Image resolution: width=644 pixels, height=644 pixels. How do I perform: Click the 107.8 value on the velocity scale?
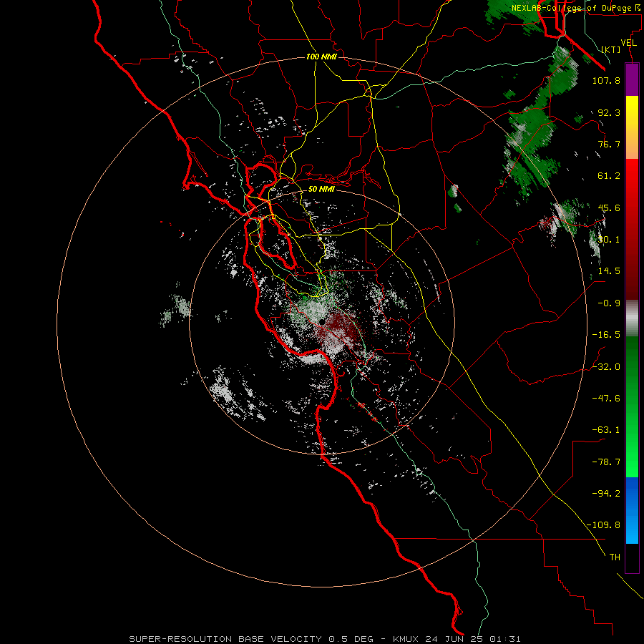[x=606, y=80]
